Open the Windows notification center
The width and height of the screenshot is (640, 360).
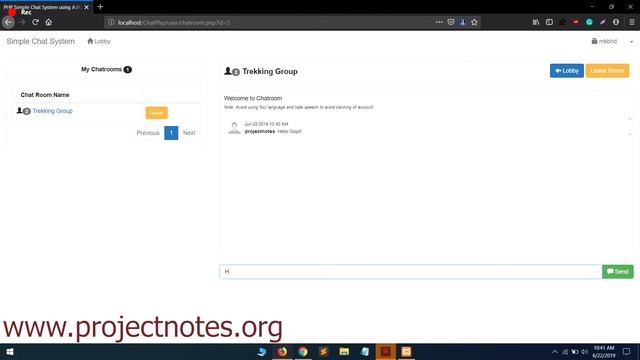tap(627, 351)
